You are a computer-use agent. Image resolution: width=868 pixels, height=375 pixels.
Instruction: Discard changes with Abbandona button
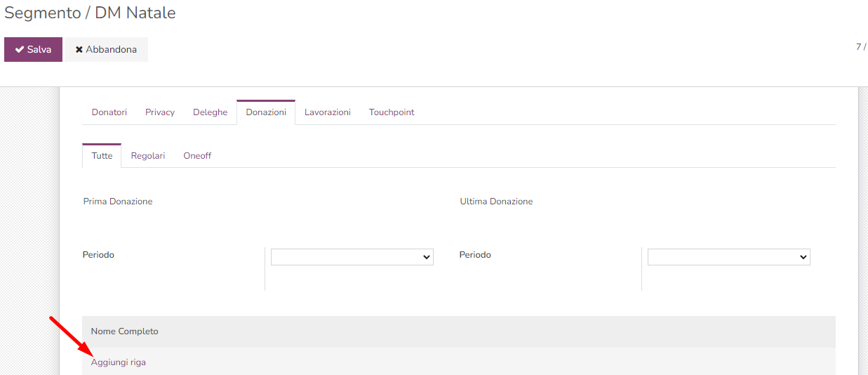point(107,50)
